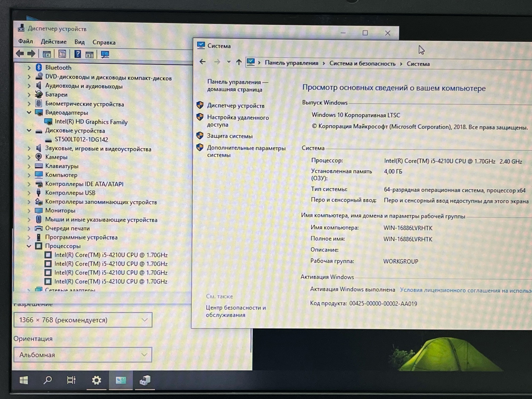Screen dimensions: 532x399
Task: Open Панель управления — домашняя страница link
Action: [x=238, y=86]
